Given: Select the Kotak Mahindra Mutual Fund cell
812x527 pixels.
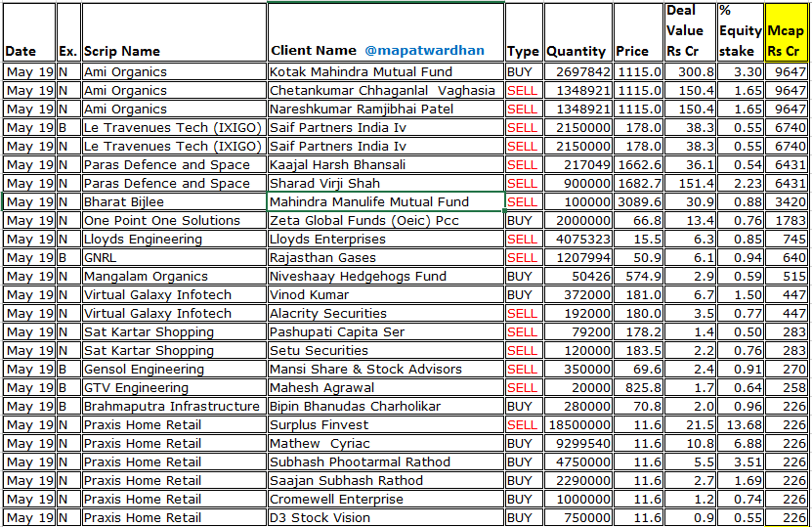Looking at the screenshot, I should click(x=386, y=71).
